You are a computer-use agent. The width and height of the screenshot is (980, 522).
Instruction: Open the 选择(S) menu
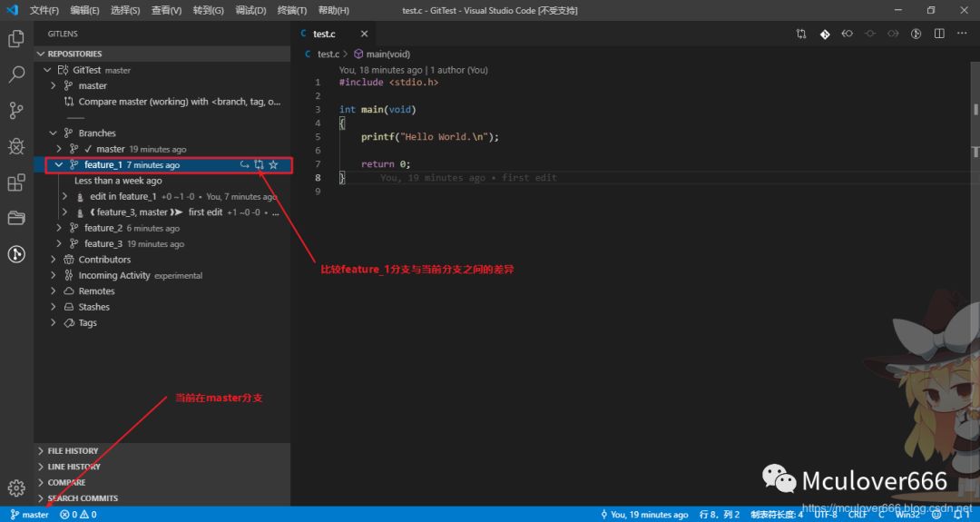125,10
